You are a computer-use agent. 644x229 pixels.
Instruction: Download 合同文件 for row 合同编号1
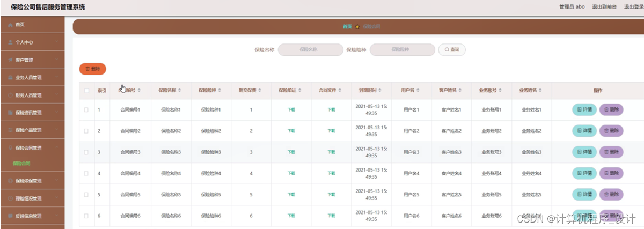pos(331,109)
